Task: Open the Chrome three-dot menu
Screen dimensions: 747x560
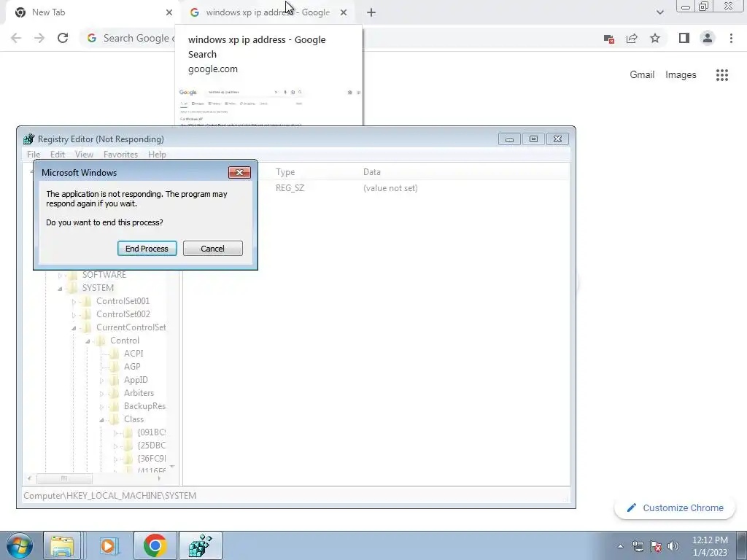Action: click(x=731, y=38)
